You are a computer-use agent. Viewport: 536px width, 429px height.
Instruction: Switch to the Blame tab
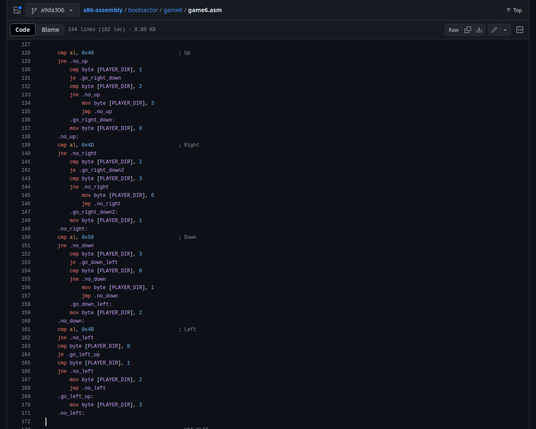point(50,30)
